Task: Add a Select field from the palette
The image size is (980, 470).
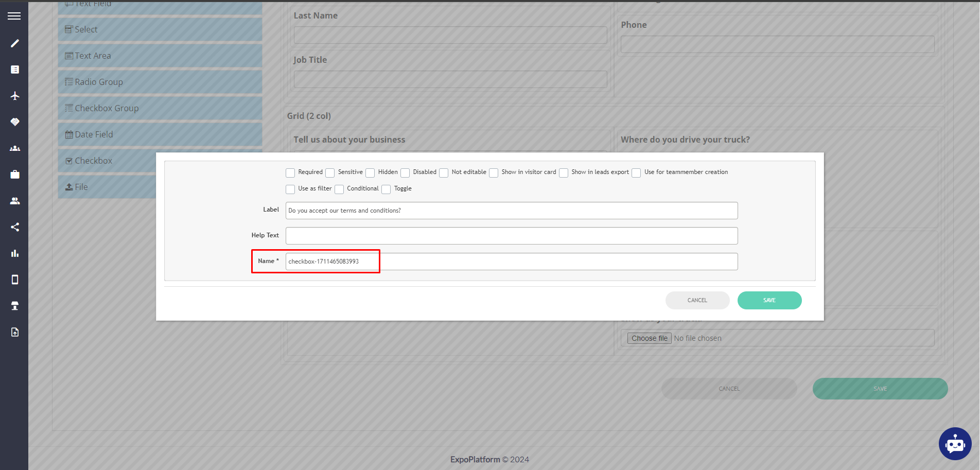Action: 160,29
